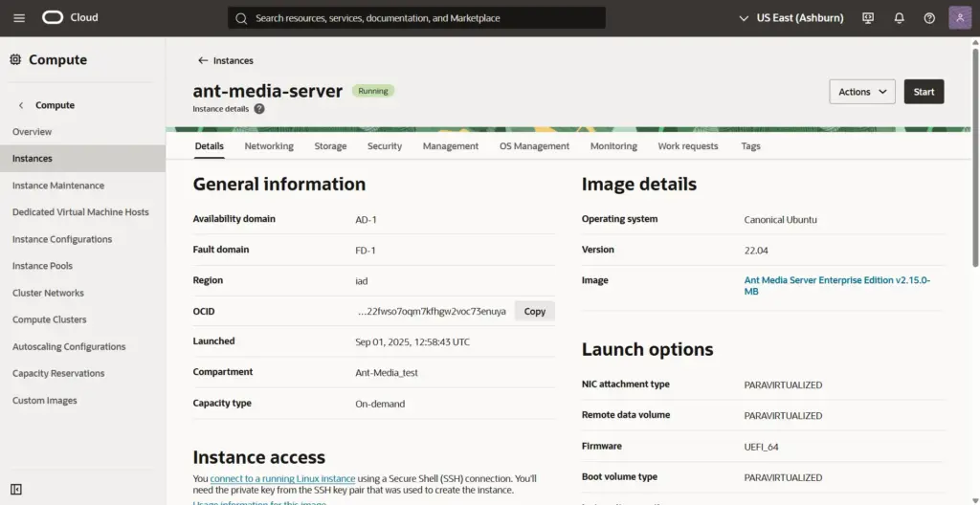Screen dimensions: 980x505
Task: Switch to the Storage tab
Action: pos(330,146)
